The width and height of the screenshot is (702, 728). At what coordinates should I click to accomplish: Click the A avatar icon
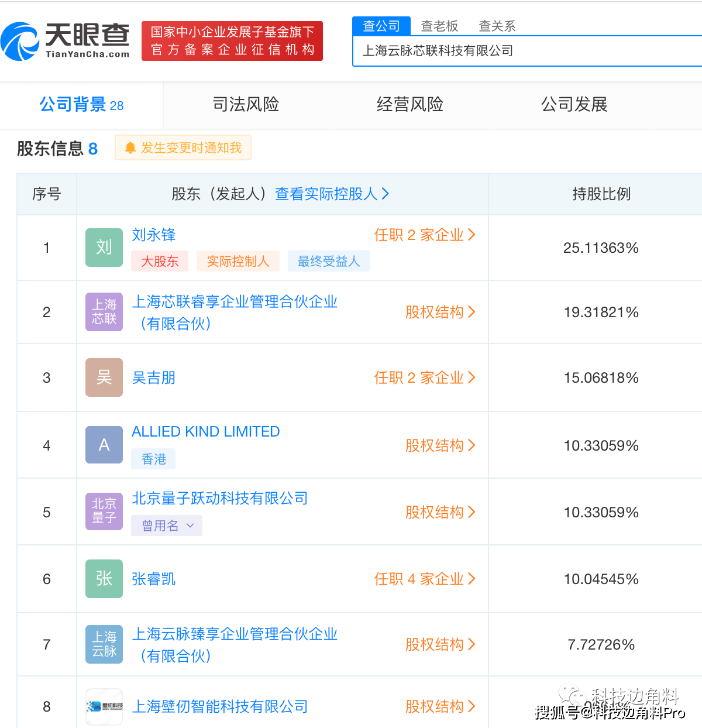coord(104,445)
